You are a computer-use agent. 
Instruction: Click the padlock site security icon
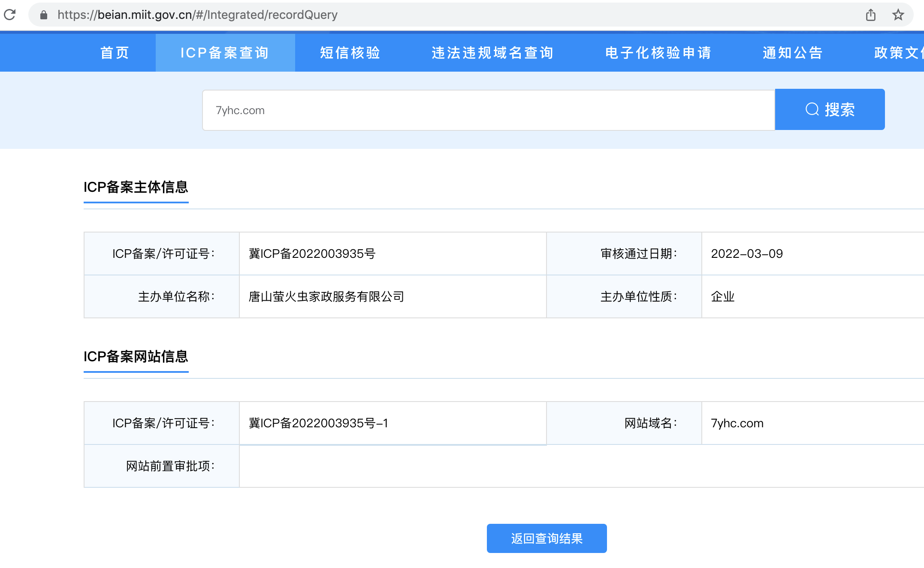click(x=43, y=15)
